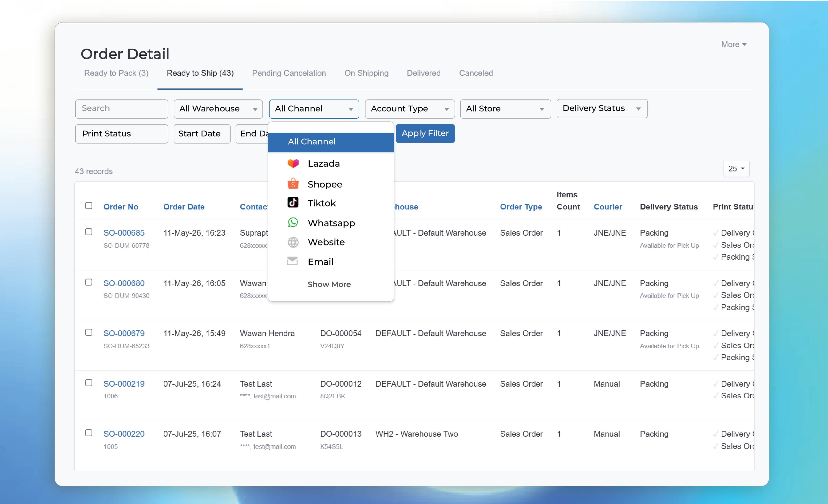This screenshot has width=828, height=504.
Task: Choose Whatsapp from the channel list
Action: (x=331, y=223)
